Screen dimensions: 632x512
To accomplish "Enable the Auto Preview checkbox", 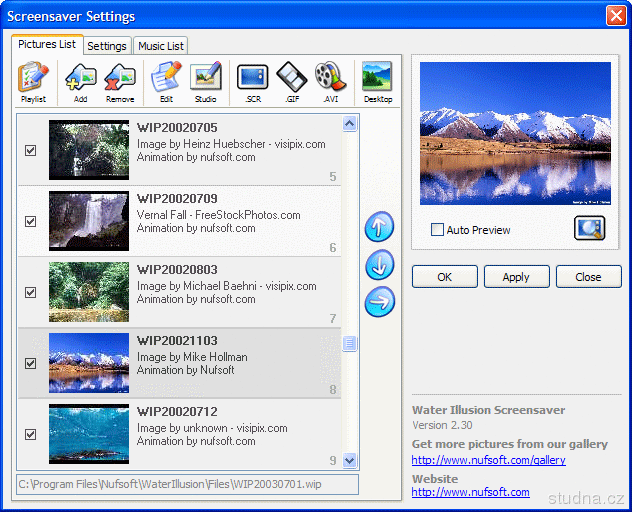I will pyautogui.click(x=437, y=230).
